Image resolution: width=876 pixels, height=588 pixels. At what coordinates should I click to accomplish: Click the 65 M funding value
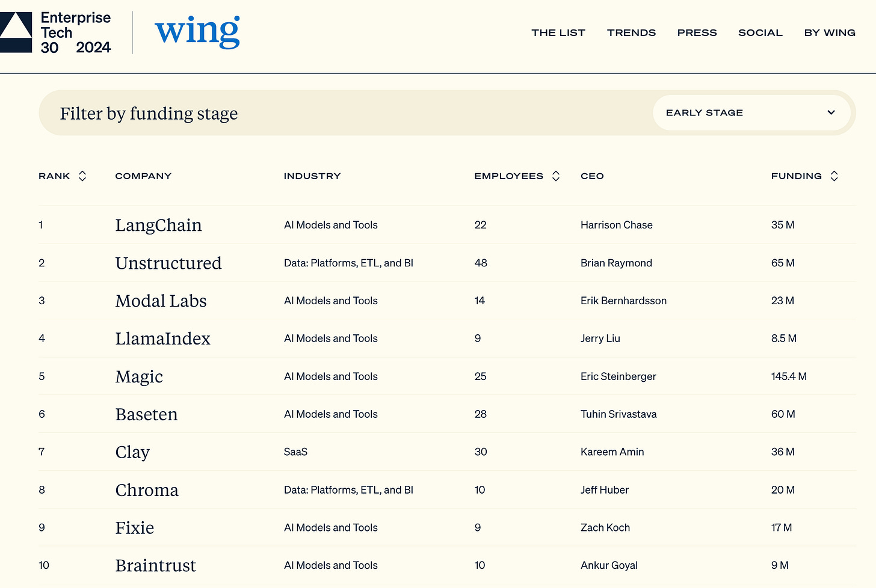click(783, 263)
